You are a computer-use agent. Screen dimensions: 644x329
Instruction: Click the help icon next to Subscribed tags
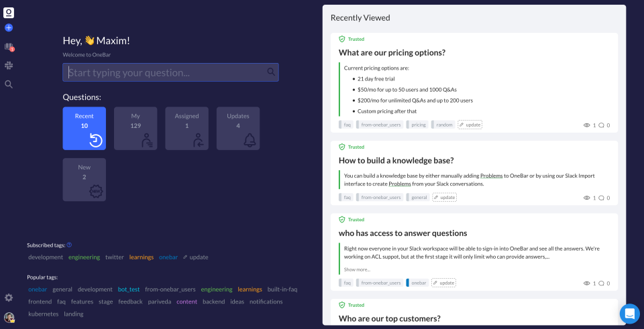tap(69, 245)
